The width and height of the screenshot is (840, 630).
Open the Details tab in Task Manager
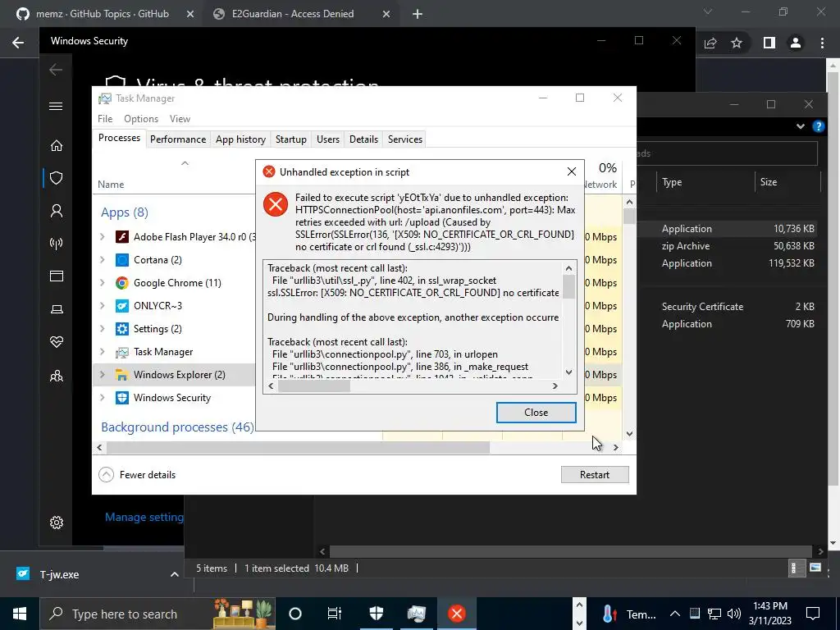363,139
